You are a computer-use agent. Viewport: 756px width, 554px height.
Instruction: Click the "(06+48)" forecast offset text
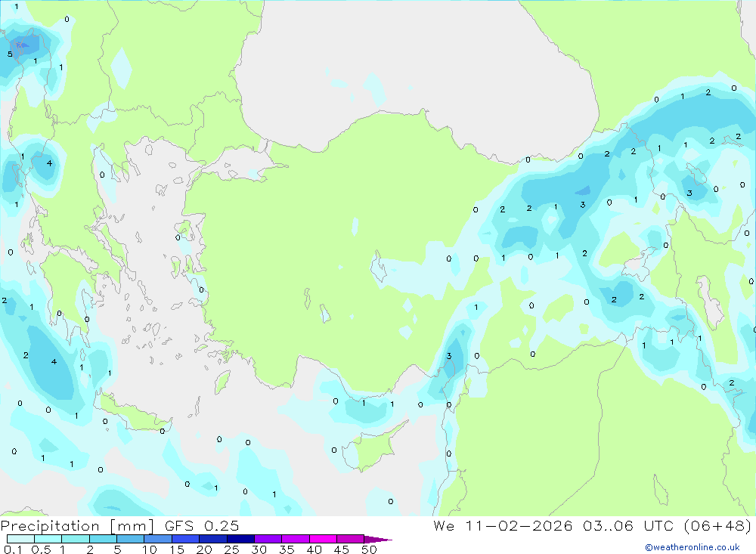tap(717, 525)
